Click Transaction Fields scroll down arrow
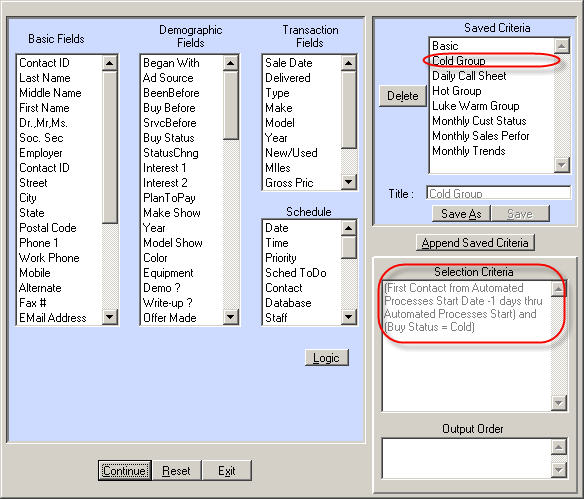584x499 pixels. point(349,182)
